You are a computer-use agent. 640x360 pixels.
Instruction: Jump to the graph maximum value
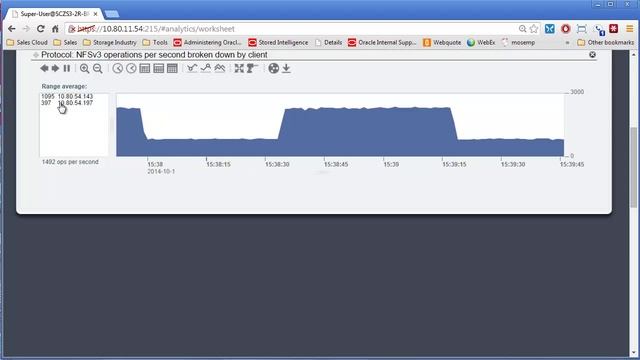(206, 68)
